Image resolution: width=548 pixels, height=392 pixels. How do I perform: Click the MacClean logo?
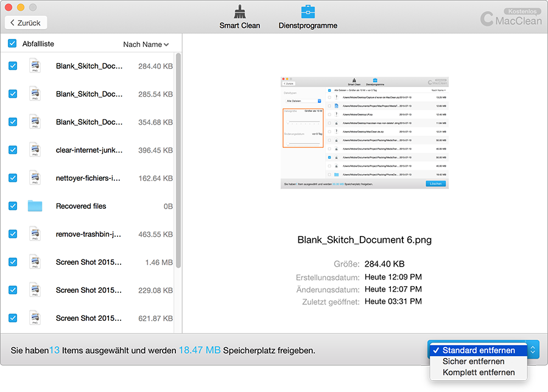[x=511, y=19]
